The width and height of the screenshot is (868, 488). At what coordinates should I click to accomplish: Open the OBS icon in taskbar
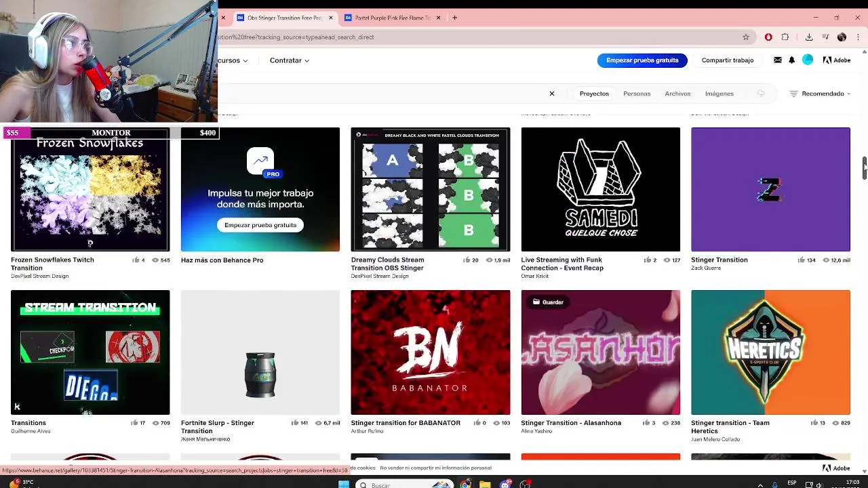coord(525,485)
